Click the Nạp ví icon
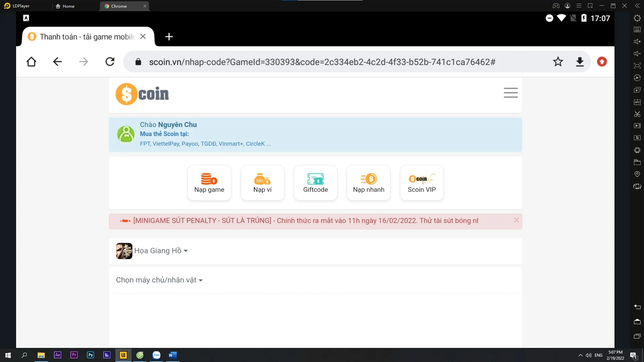 (x=262, y=182)
